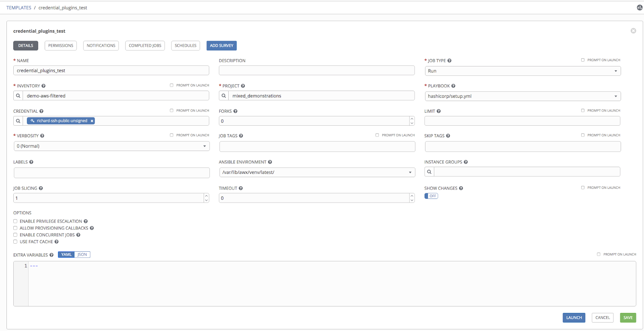Click into the Description text field
The height and width of the screenshot is (331, 644).
pos(316,70)
